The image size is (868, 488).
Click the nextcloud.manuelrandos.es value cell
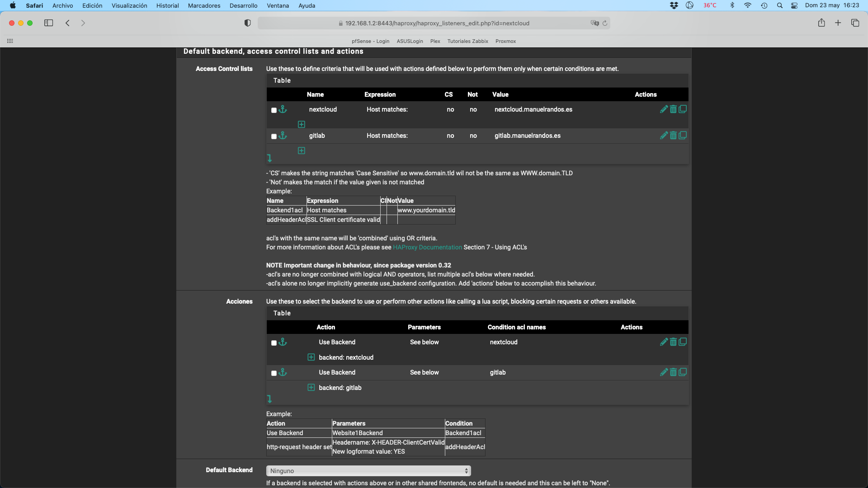[x=533, y=109]
